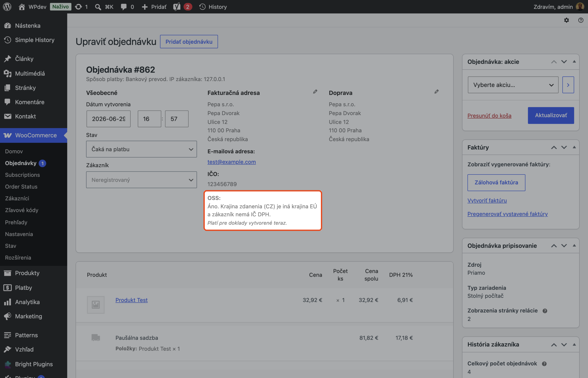
Task: Collapse the Objednávka: akcie panel
Action: coord(574,62)
